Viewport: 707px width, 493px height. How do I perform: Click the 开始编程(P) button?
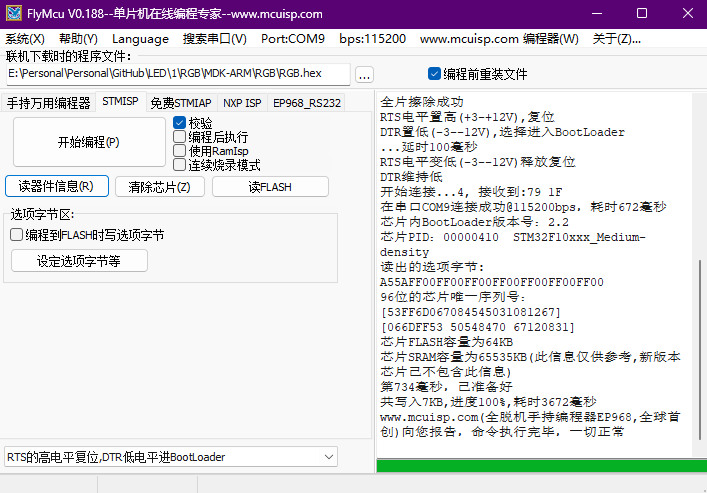[89, 142]
